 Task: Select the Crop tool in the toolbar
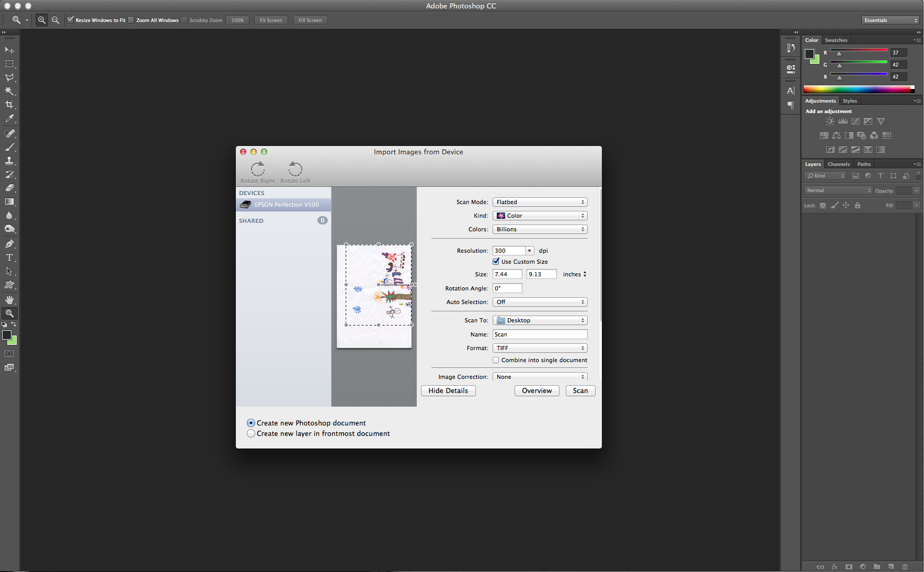[9, 104]
